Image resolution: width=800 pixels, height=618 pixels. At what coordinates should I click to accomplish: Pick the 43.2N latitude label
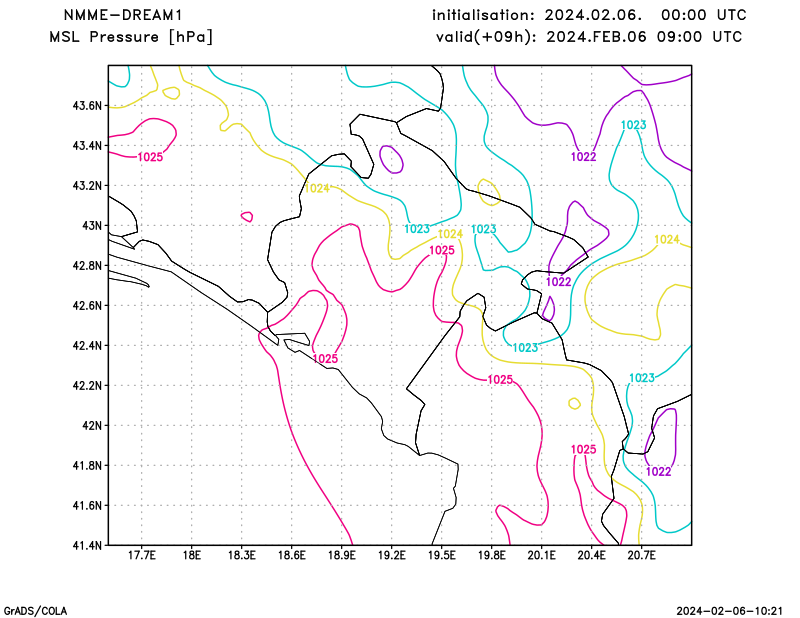tap(87, 185)
